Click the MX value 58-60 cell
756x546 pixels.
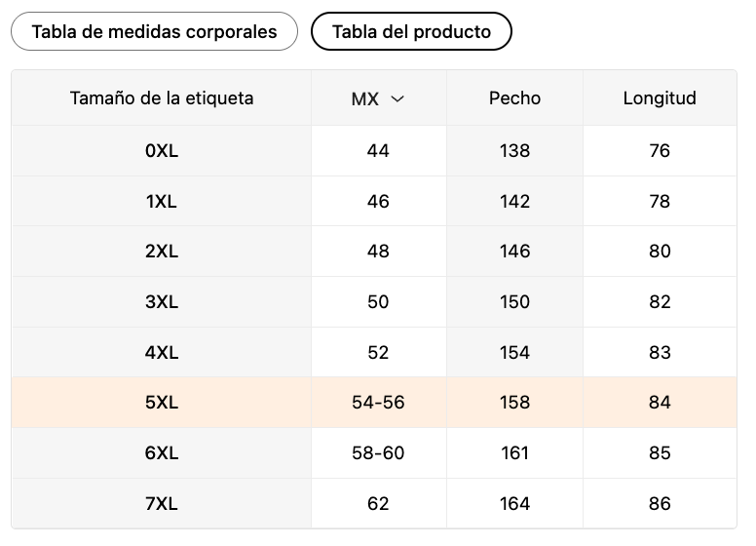[x=378, y=453]
